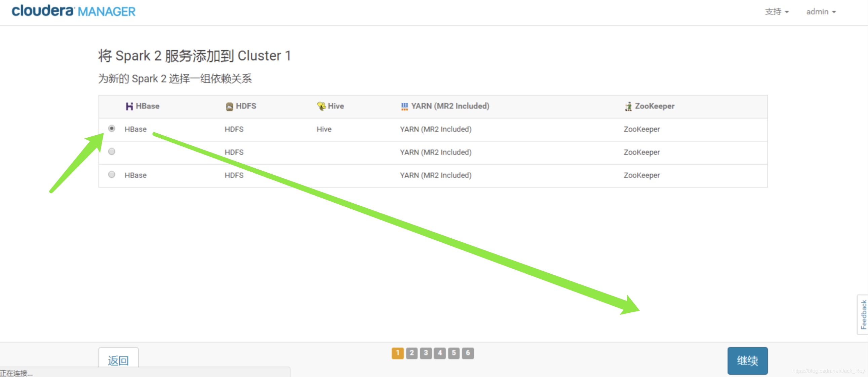Click YARN (MR2 Included) in first row
The height and width of the screenshot is (377, 868).
(436, 129)
